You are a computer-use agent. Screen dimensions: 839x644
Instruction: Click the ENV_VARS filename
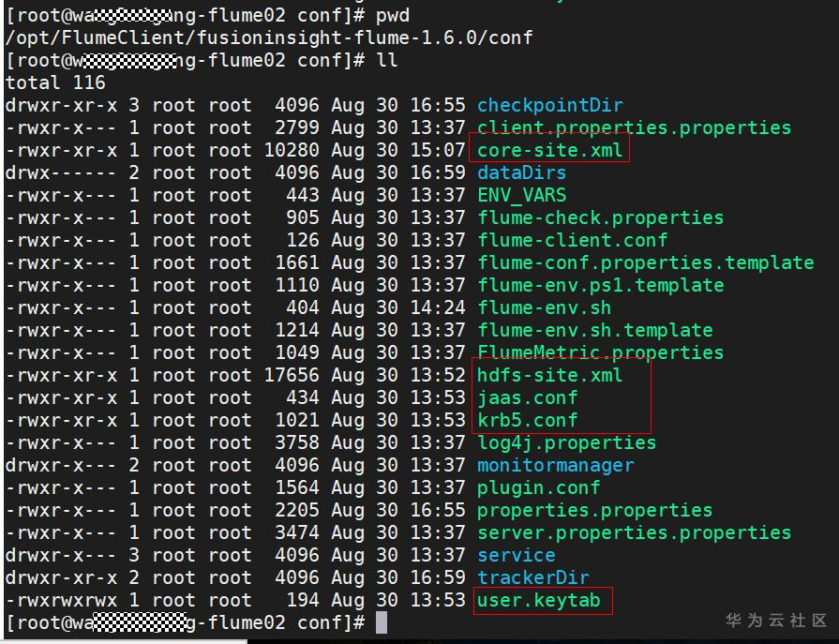[x=521, y=195]
